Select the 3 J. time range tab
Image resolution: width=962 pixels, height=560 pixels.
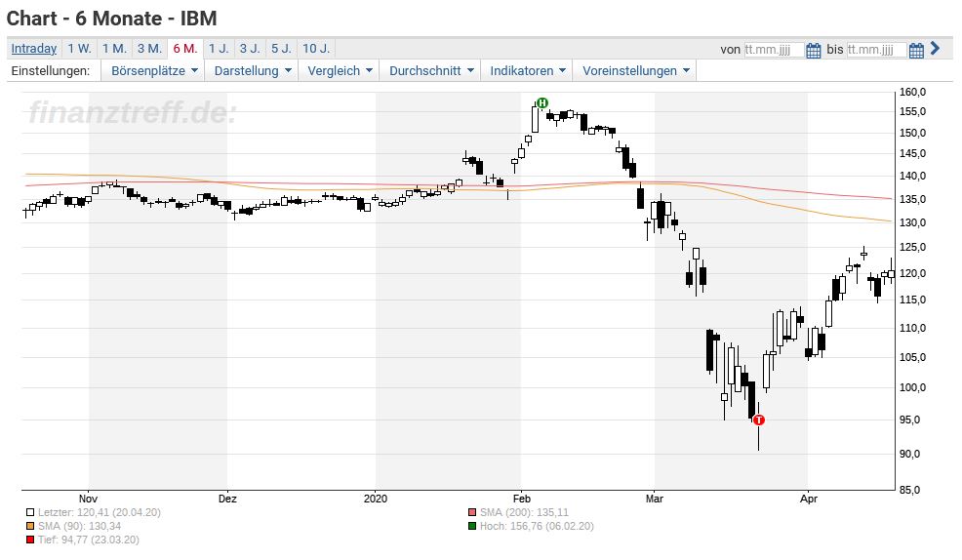(250, 49)
